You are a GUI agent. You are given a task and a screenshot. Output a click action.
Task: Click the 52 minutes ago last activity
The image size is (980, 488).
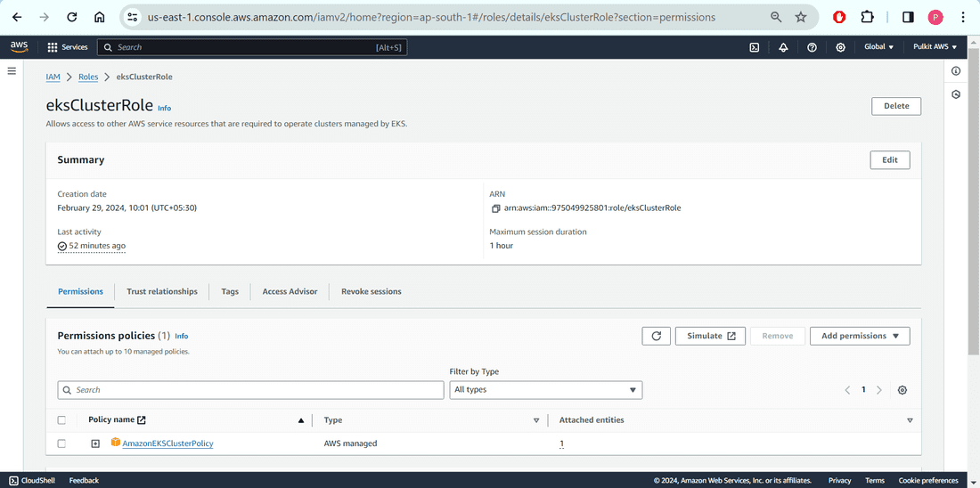coord(91,246)
